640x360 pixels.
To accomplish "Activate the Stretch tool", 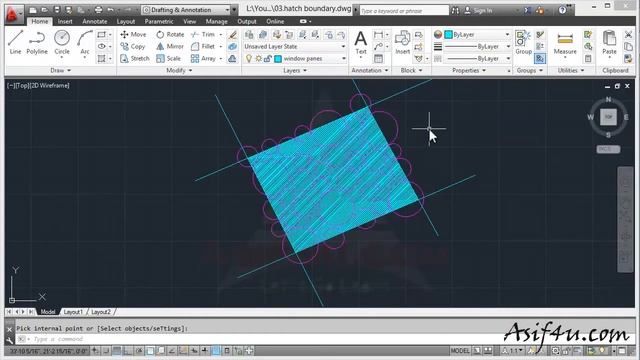I will [x=135, y=58].
